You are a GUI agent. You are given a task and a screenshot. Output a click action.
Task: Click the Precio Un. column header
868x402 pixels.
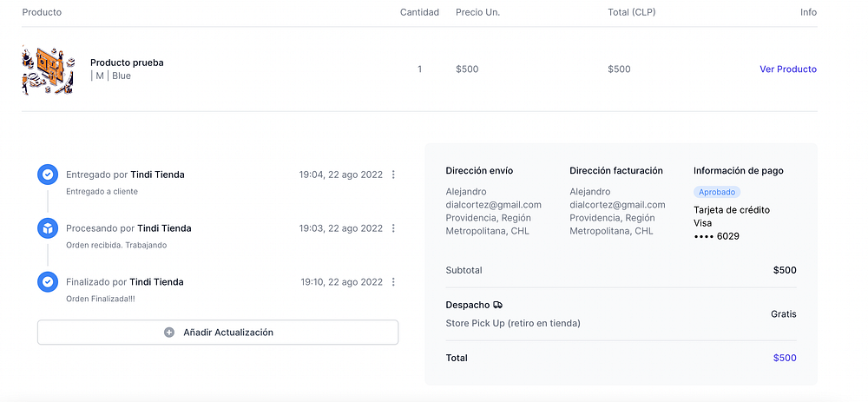(477, 12)
